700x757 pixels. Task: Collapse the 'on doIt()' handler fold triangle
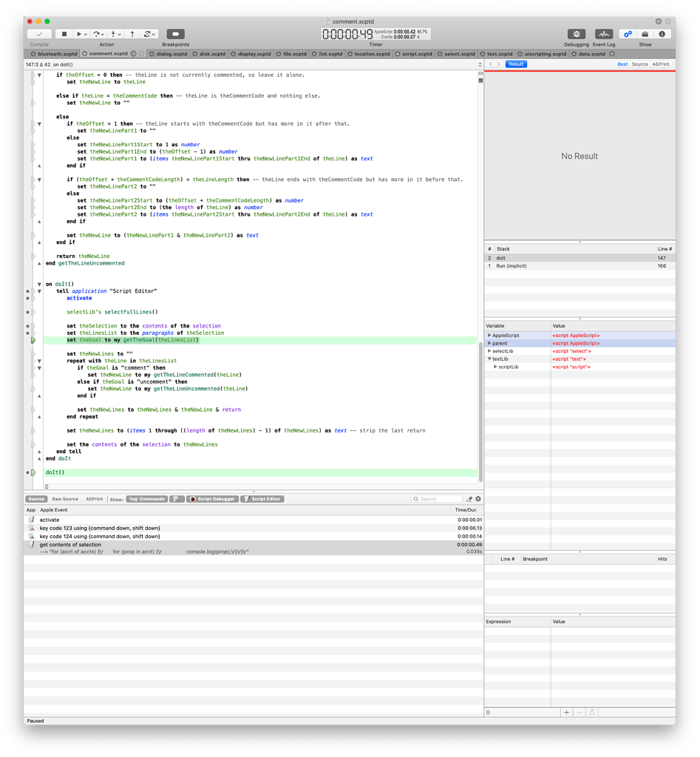pyautogui.click(x=39, y=285)
